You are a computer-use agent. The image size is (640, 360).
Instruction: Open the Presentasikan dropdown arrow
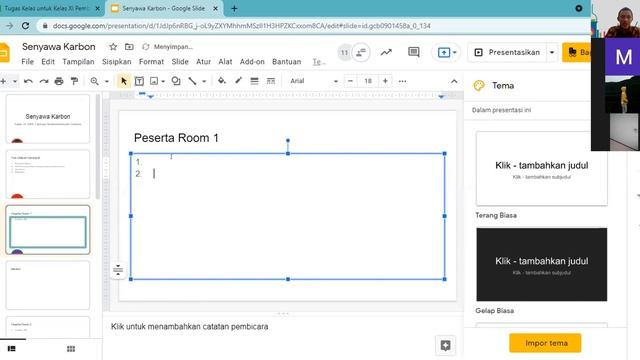pos(552,52)
